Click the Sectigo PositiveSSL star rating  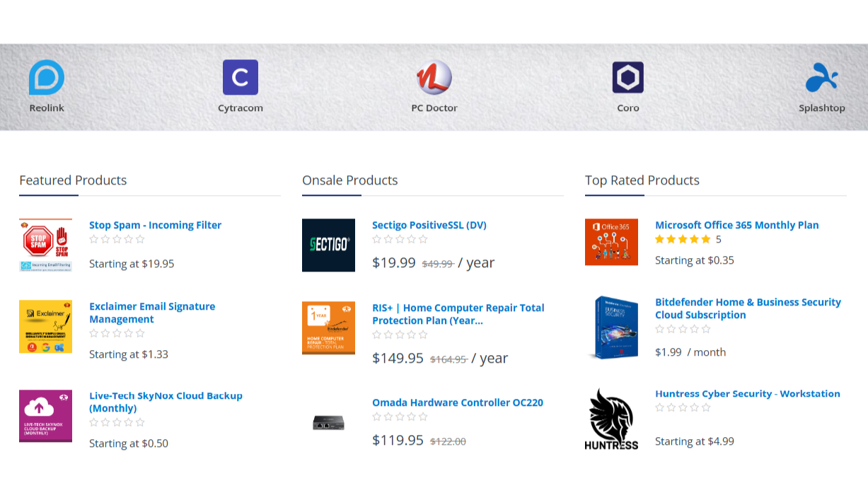coord(400,240)
